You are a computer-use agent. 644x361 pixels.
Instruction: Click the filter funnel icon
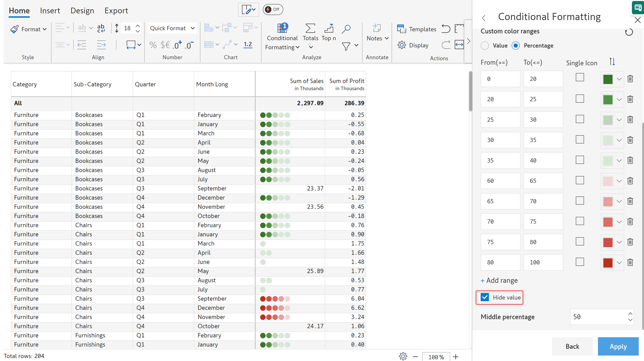[346, 46]
